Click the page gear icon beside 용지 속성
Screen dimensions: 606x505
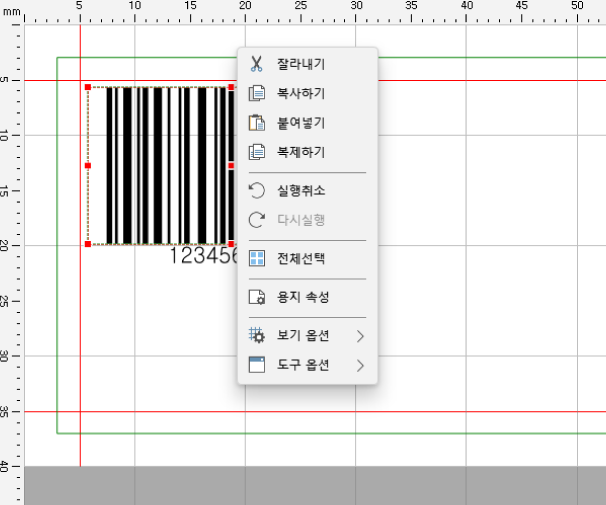(x=257, y=297)
